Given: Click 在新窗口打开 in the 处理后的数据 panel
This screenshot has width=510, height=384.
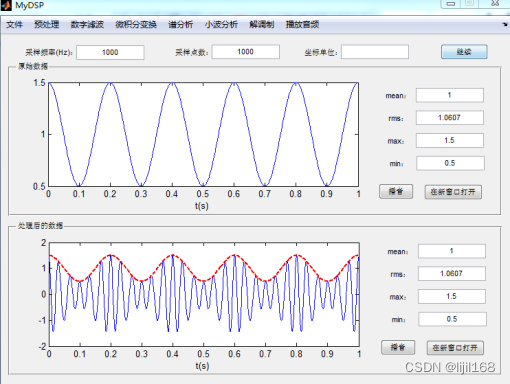Looking at the screenshot, I should click(455, 348).
